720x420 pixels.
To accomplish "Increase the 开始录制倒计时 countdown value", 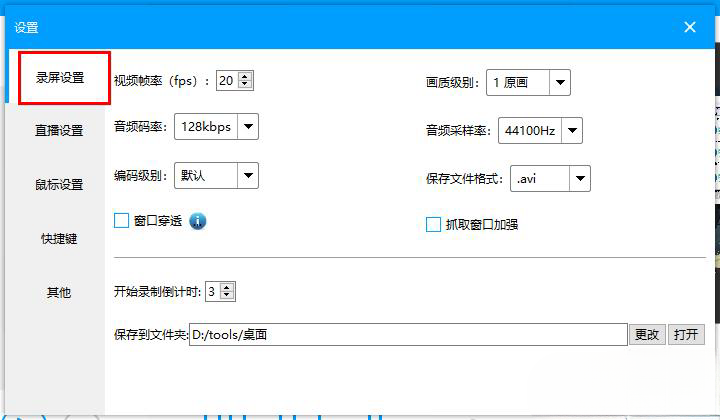I will 227,288.
